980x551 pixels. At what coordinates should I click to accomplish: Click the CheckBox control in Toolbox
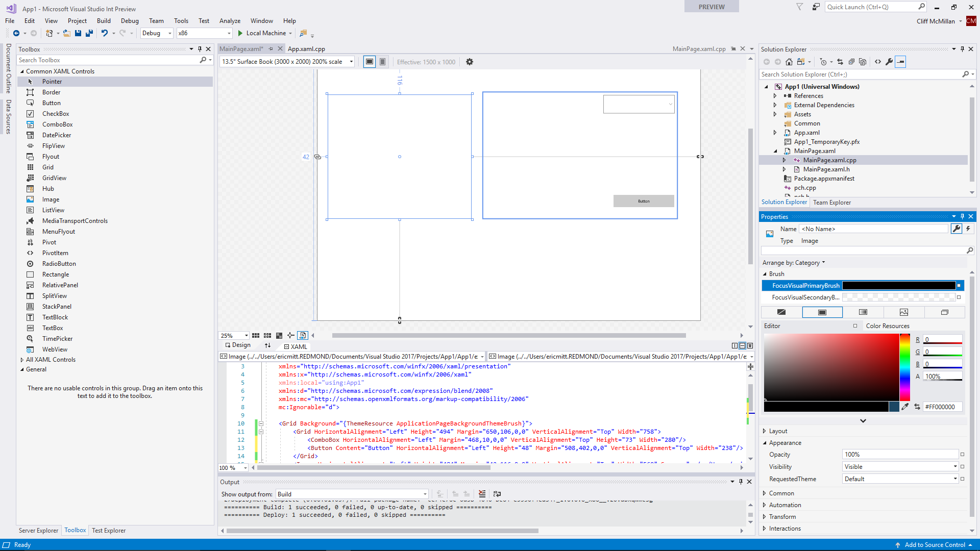56,113
